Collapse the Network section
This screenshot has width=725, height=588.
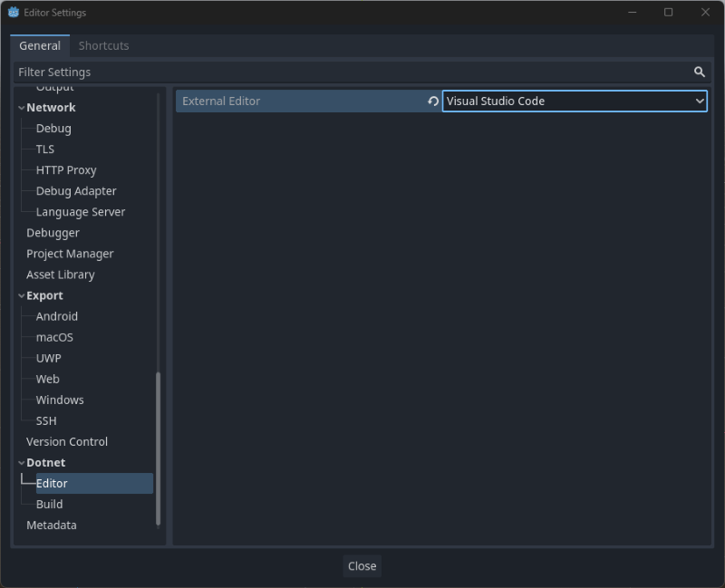pyautogui.click(x=21, y=107)
